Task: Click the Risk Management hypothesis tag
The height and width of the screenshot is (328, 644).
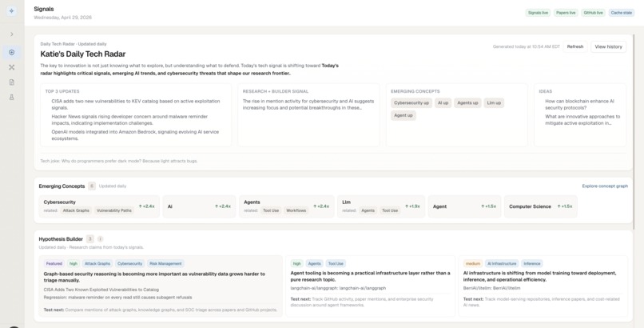Action: (165, 263)
